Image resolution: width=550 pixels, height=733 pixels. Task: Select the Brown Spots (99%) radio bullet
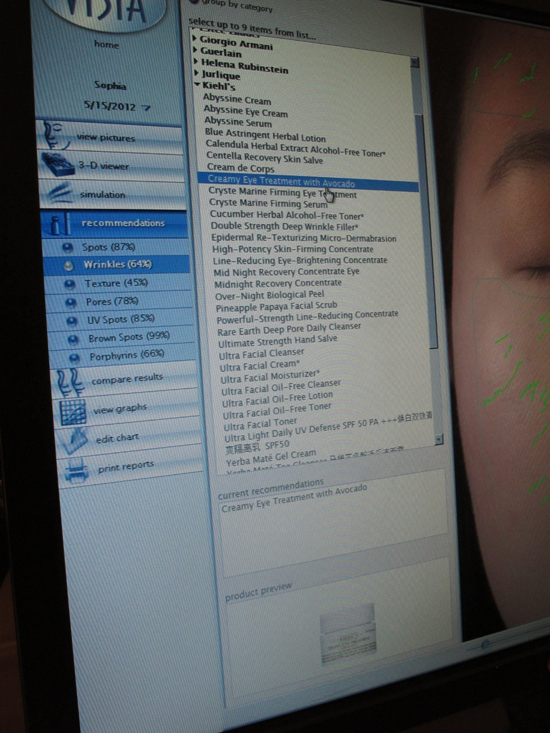[x=73, y=340]
